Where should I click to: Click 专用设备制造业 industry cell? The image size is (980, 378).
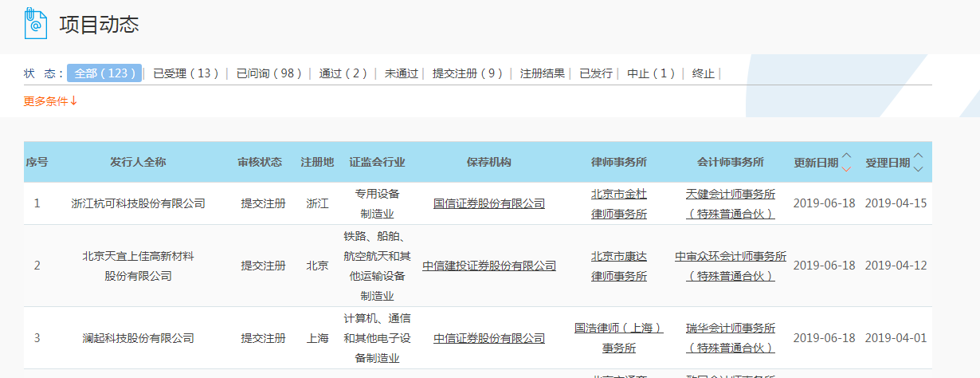point(377,203)
